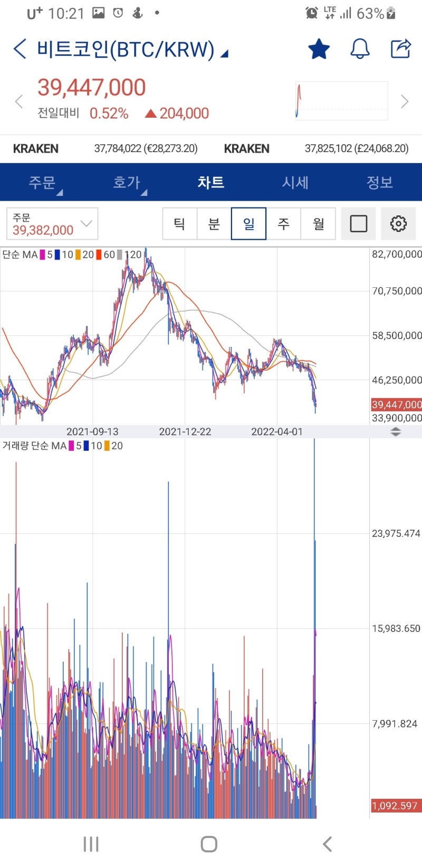This screenshot has width=422, height=868.
Task: Tap the share icon in the header
Action: coord(401,49)
